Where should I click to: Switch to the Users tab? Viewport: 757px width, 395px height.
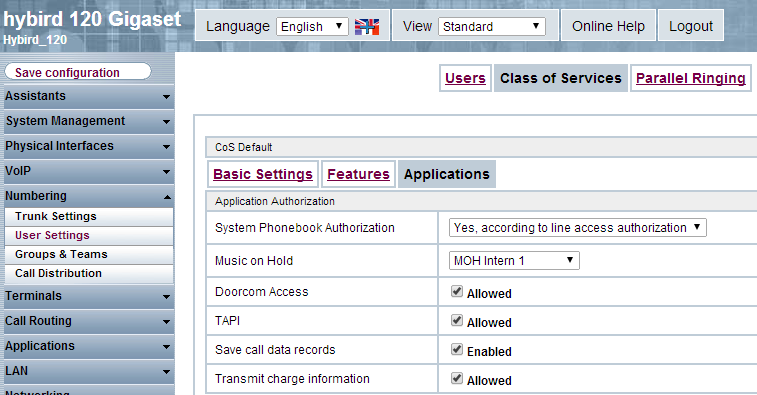[465, 78]
